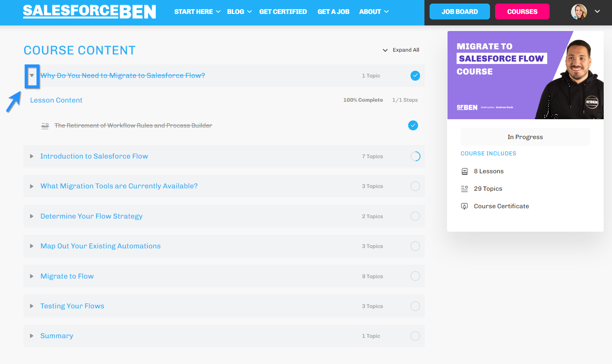This screenshot has height=364, width=612.
Task: Click the 2 Topics count
Action: 372,217
